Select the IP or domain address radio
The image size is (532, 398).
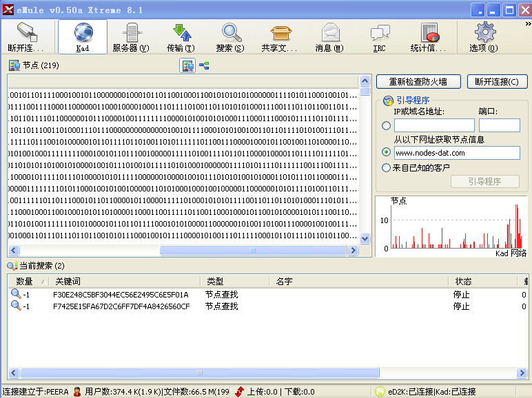(386, 125)
